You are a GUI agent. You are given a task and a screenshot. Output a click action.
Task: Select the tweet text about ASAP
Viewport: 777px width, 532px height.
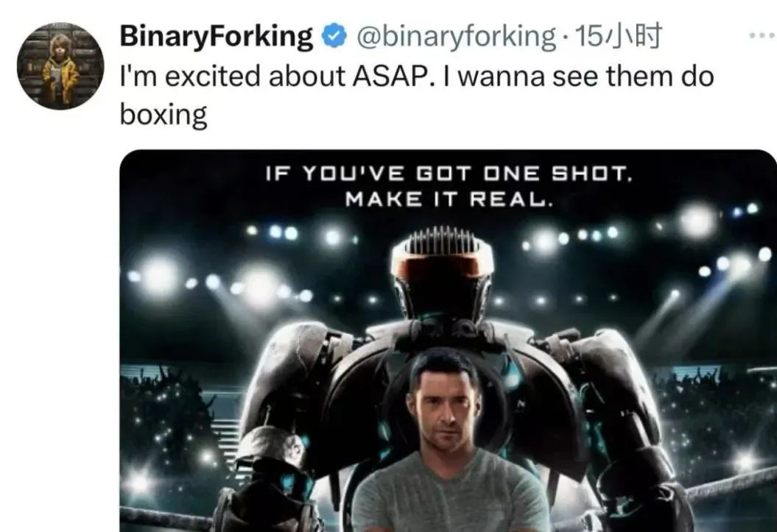[417, 96]
